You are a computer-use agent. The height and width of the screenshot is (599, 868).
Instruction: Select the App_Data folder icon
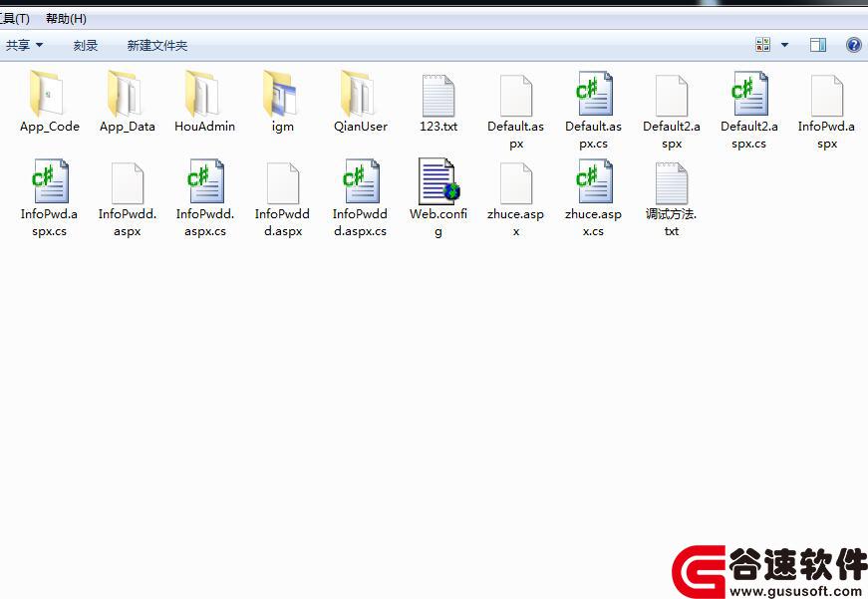[x=126, y=94]
